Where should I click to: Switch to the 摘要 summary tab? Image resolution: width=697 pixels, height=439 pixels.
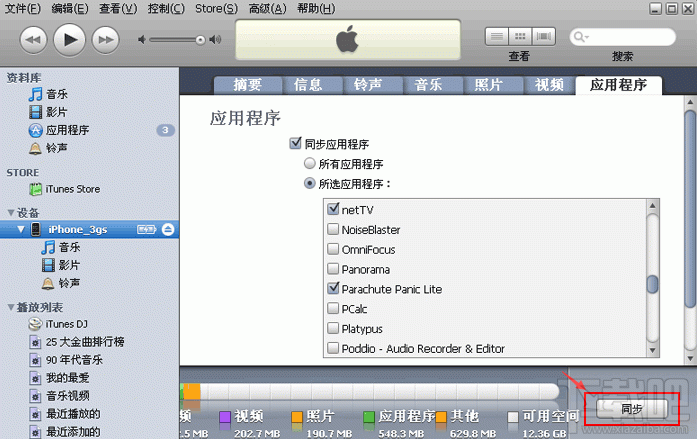[248, 85]
